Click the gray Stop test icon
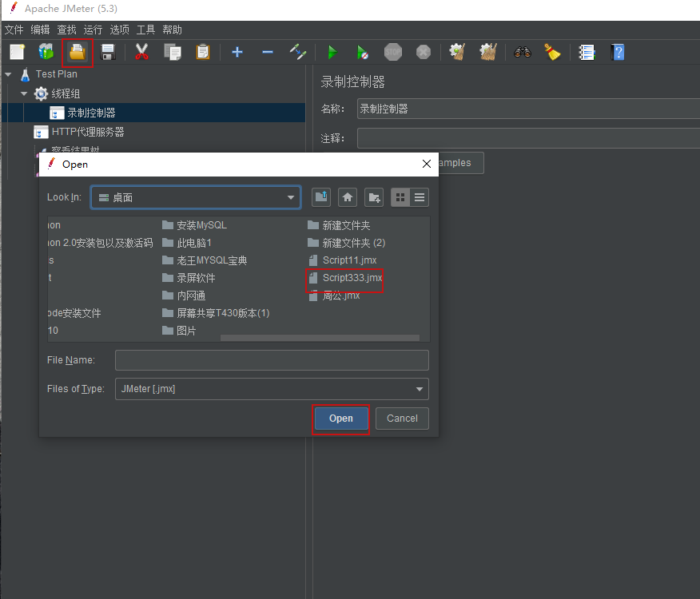Viewport: 700px width, 599px height. point(393,52)
